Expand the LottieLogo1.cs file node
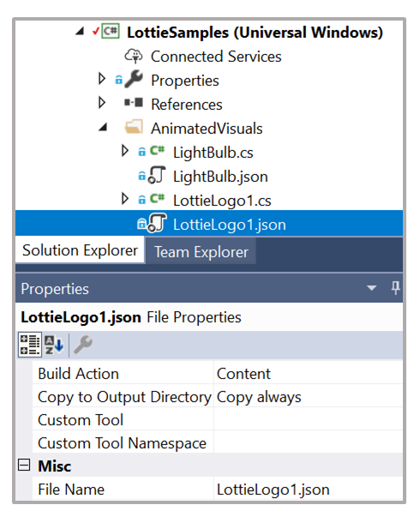The height and width of the screenshot is (523, 420). coord(124,199)
